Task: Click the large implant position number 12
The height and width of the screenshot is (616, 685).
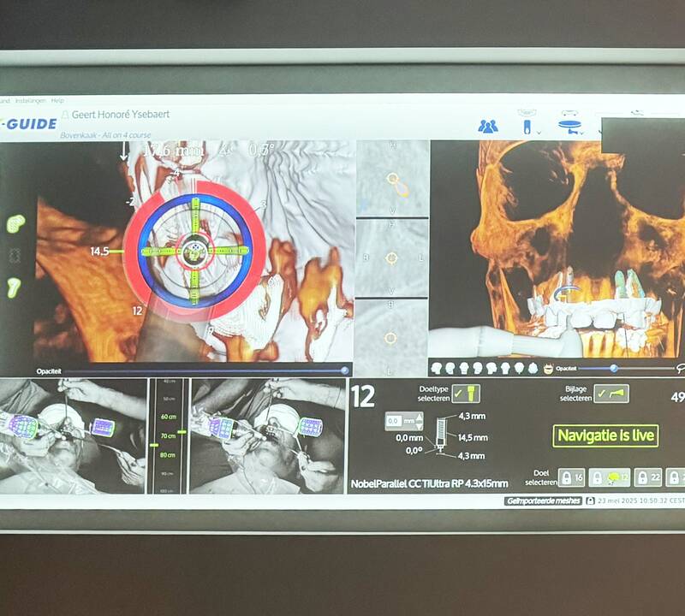Action: (x=363, y=396)
